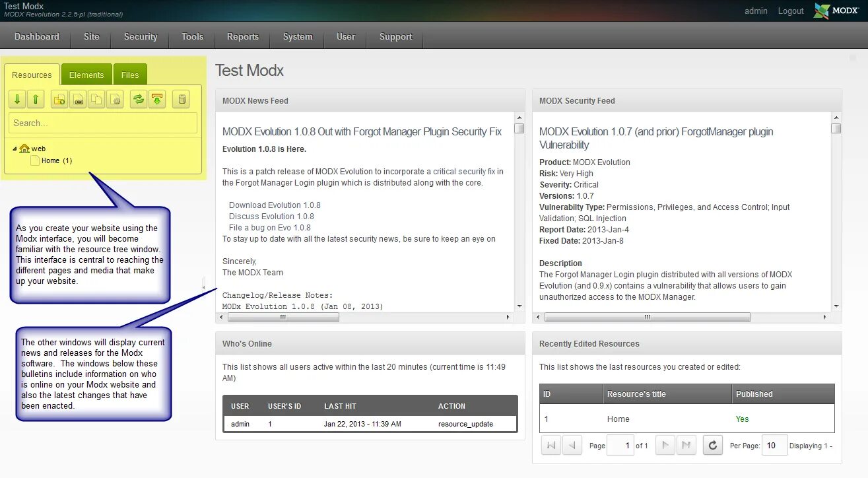This screenshot has height=478, width=868.
Task: Switch to the Files tab
Action: pyautogui.click(x=130, y=75)
